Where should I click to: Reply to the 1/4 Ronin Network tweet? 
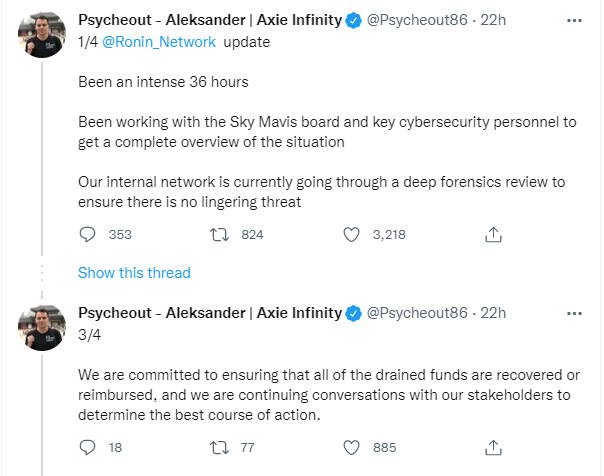point(87,235)
